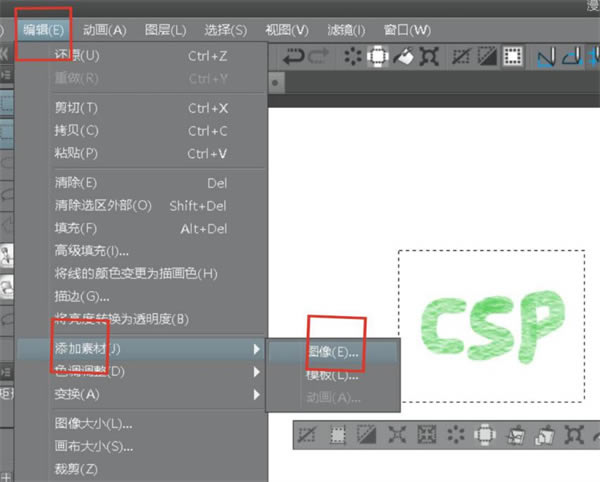Viewport: 600px width, 482px height.
Task: Open the 视图(V) menu
Action: tap(287, 30)
